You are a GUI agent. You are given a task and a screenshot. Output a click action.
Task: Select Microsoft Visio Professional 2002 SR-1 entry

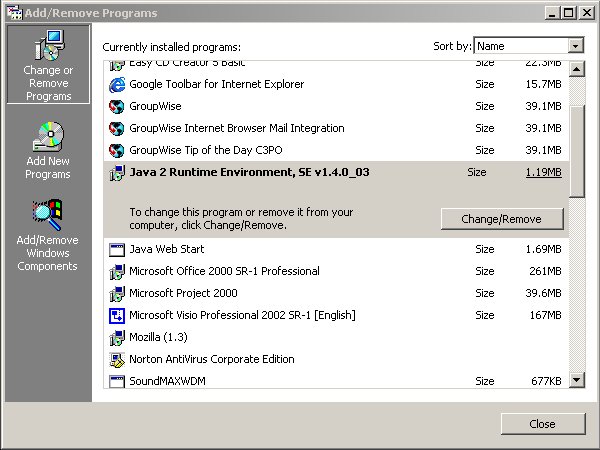[x=242, y=315]
